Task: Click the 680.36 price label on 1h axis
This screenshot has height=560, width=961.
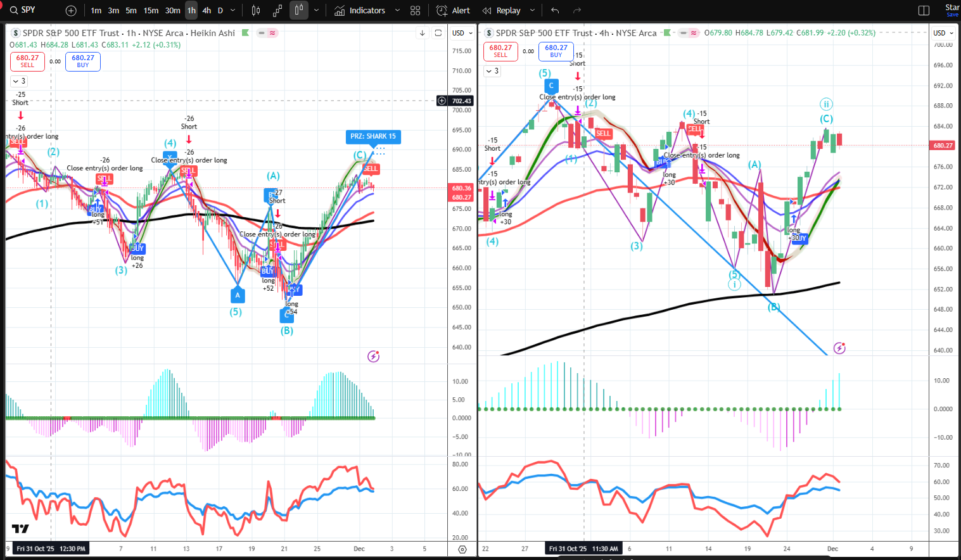Action: [x=461, y=188]
